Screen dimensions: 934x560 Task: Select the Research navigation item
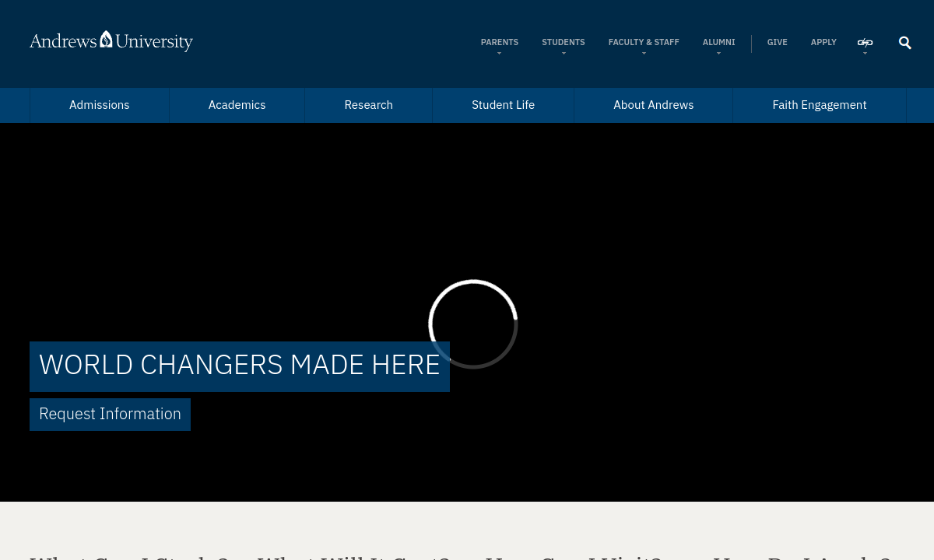click(368, 105)
